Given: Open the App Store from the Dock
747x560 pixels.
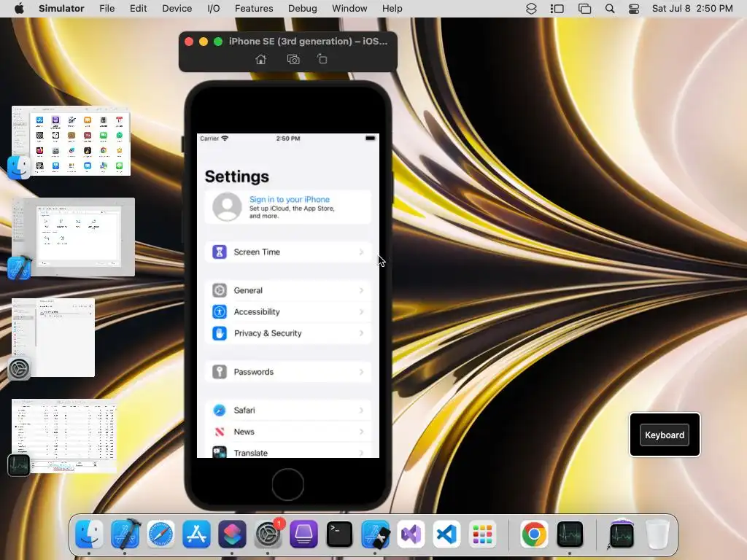Looking at the screenshot, I should pos(196,534).
